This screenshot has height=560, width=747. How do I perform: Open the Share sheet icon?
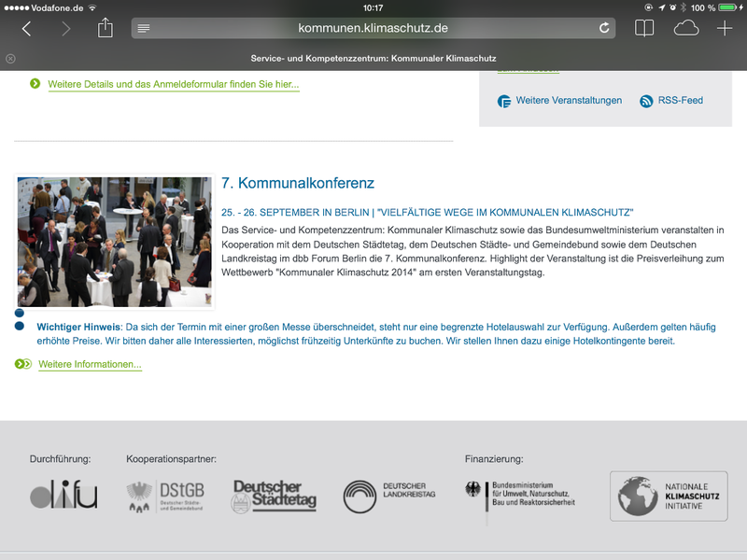click(x=106, y=28)
